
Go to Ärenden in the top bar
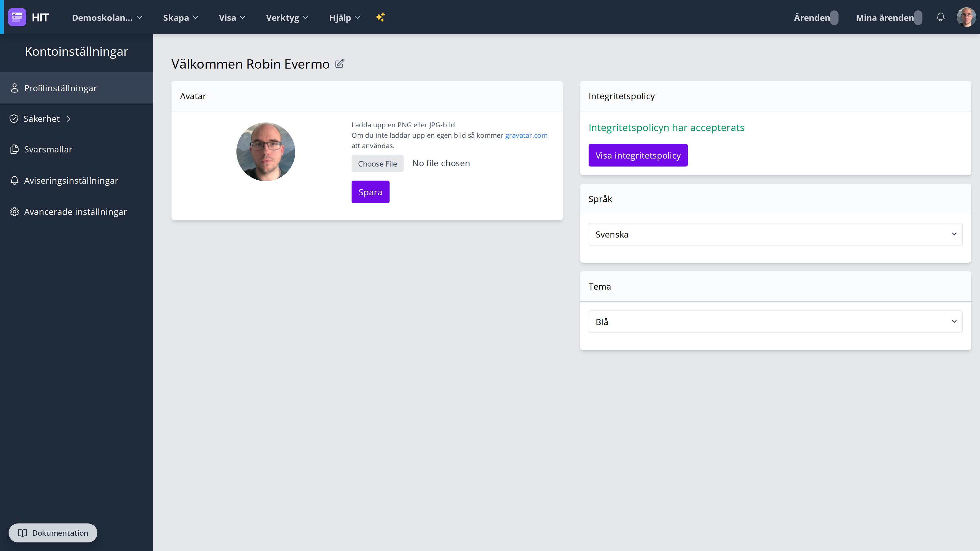coord(812,17)
